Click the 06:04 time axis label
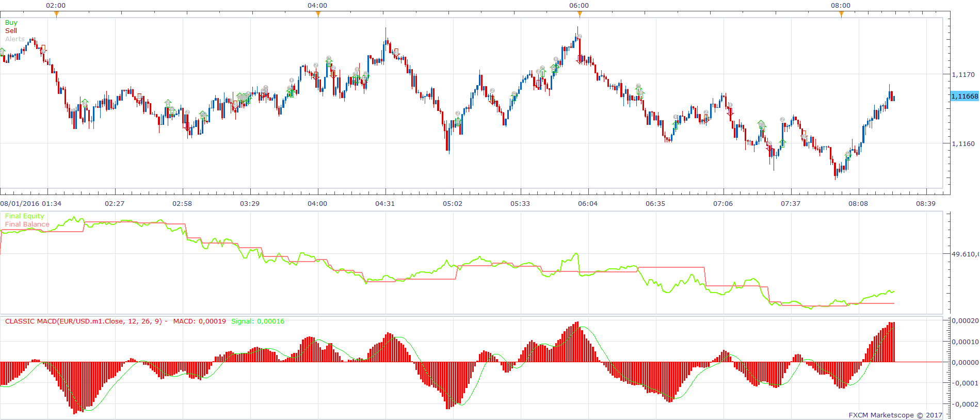Viewport: 980px width, 420px height. point(588,203)
